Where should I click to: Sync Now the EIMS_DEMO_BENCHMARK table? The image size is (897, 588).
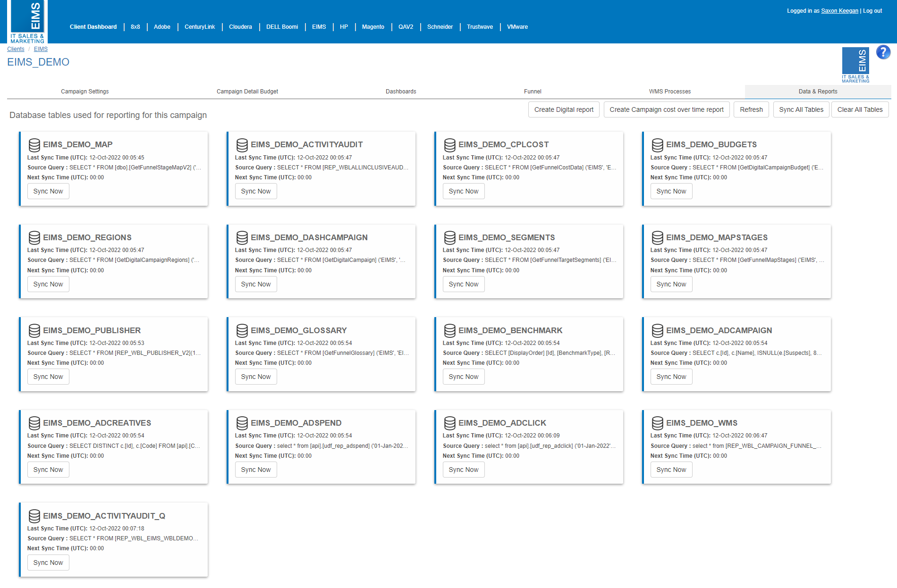point(464,377)
